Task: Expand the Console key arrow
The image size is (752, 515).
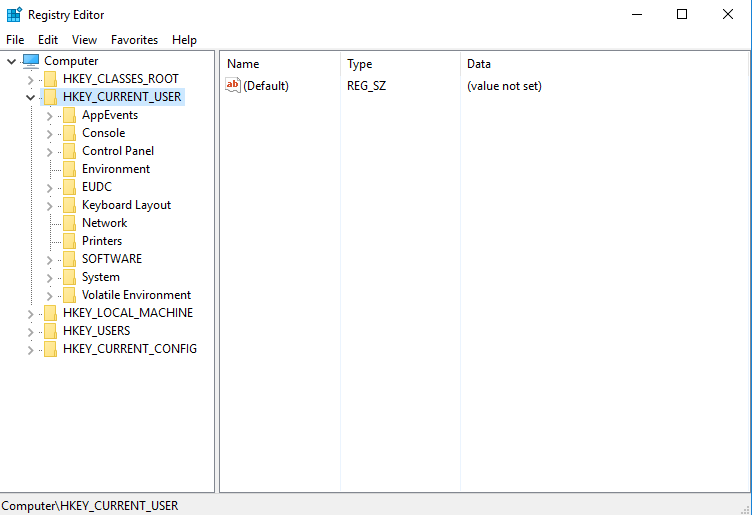Action: coord(49,134)
